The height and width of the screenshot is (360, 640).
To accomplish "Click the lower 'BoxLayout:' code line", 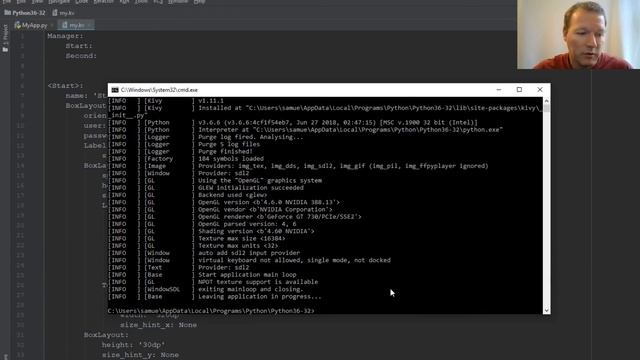I will 106,335.
